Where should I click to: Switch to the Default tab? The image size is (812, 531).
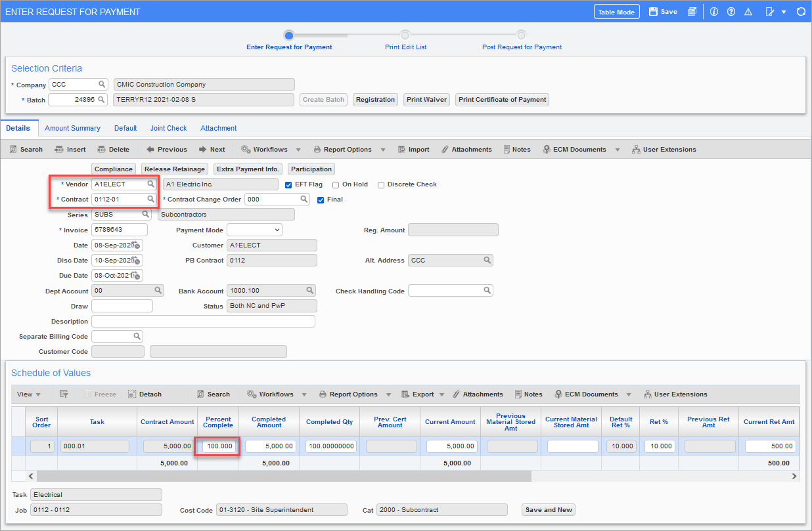point(125,128)
